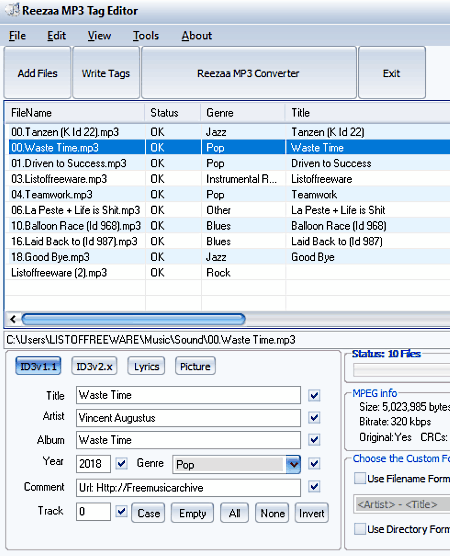Click the Comment input field

188,488
